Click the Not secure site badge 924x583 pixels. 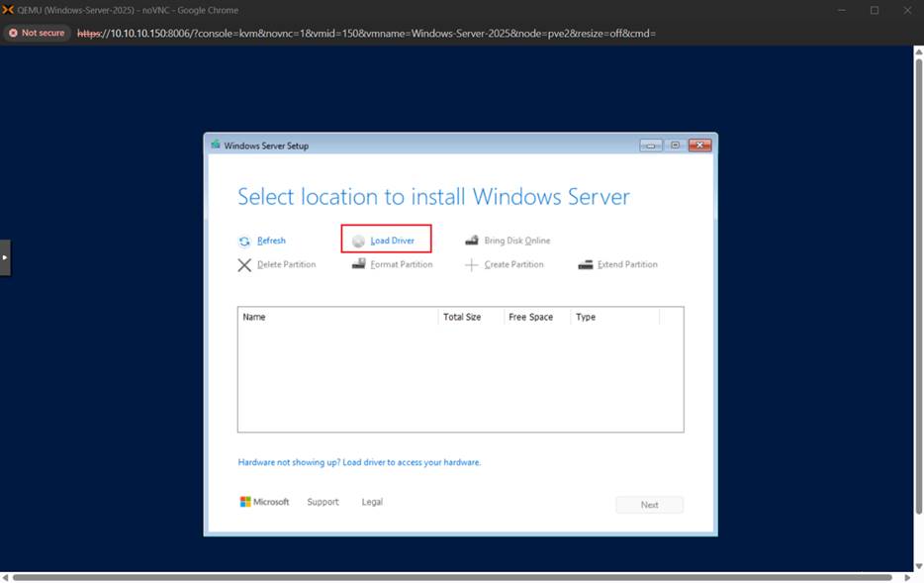click(x=37, y=33)
